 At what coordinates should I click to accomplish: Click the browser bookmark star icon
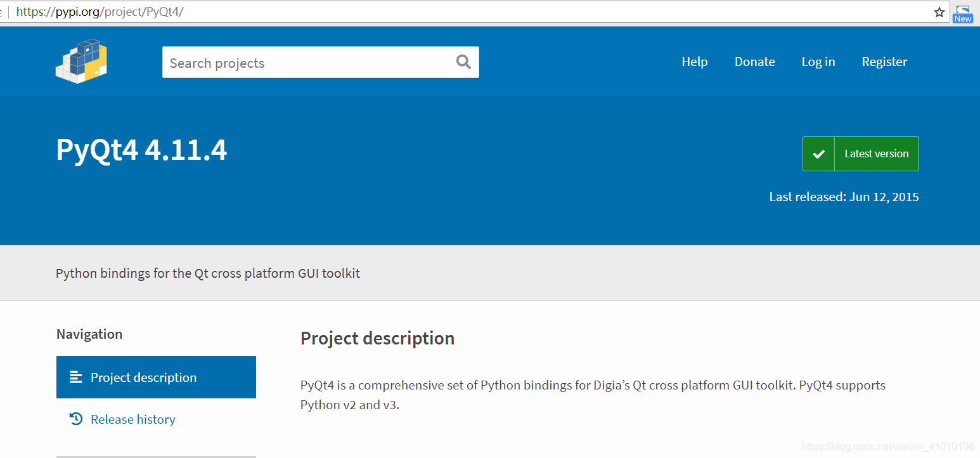pyautogui.click(x=939, y=11)
